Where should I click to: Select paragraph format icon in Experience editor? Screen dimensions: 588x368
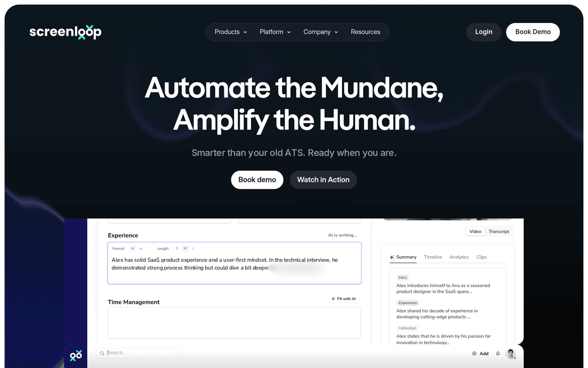click(132, 249)
